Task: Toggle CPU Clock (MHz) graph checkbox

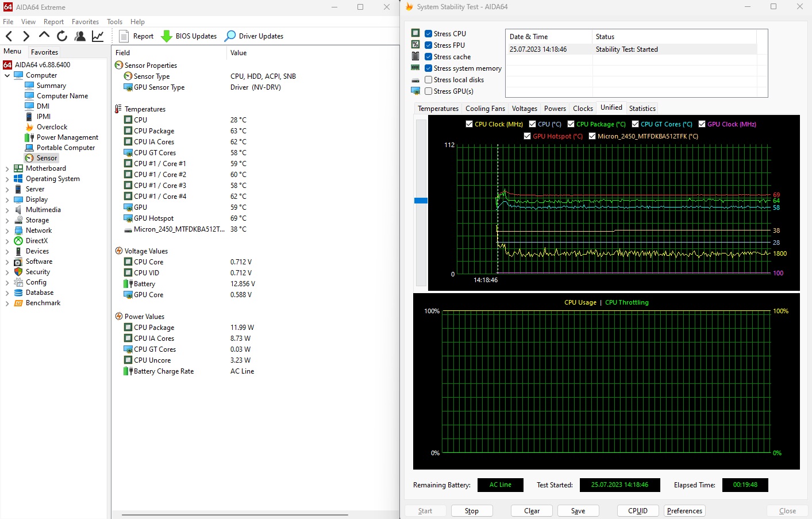Action: [x=469, y=124]
